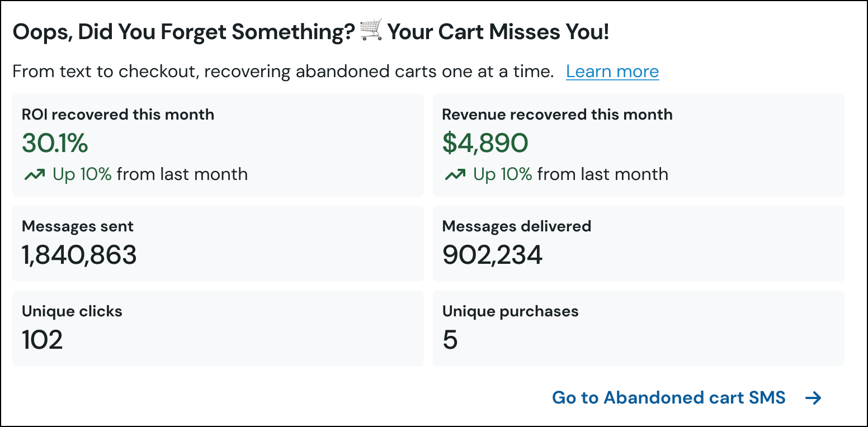This screenshot has width=868, height=427.
Task: Click the 902,234 messages delivered value
Action: tap(492, 255)
